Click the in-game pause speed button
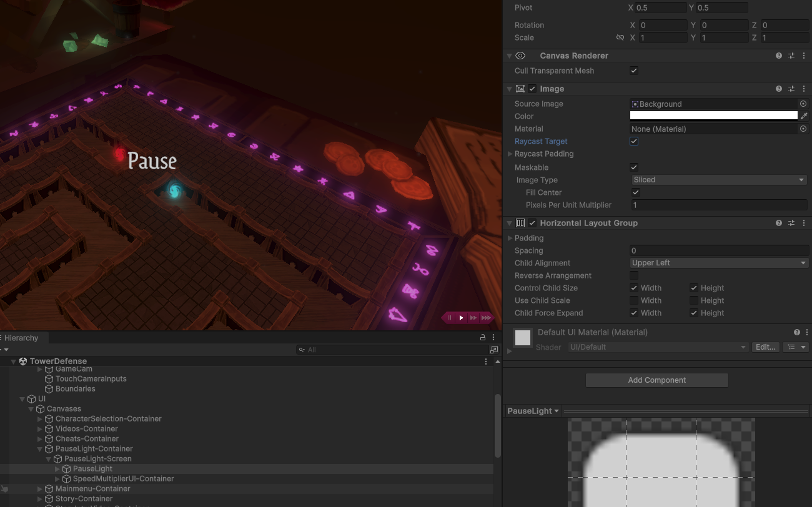The image size is (812, 507). click(449, 318)
